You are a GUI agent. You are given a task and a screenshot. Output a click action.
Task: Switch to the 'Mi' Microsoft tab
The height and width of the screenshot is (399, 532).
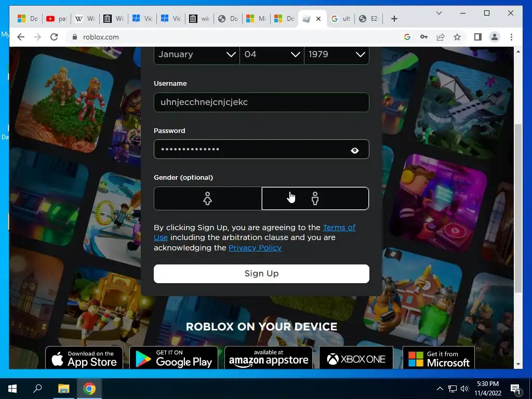(x=256, y=19)
